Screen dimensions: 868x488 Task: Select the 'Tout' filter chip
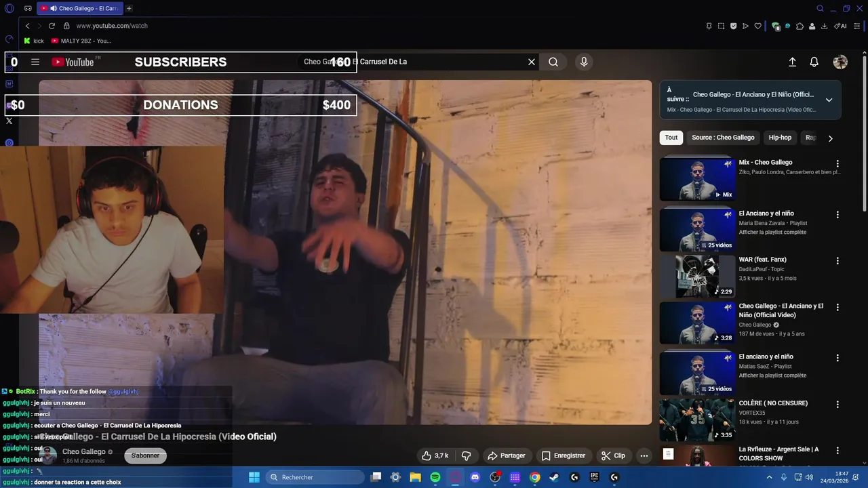pos(671,138)
